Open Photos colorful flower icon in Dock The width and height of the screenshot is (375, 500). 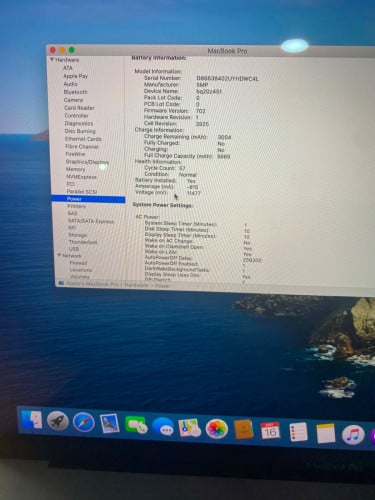[x=216, y=429]
